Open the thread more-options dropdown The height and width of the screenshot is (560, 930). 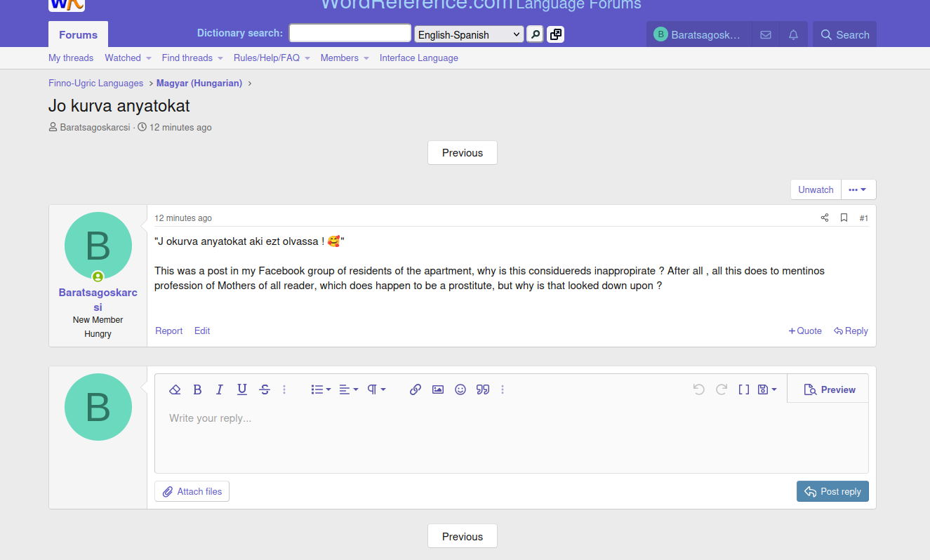[858, 189]
